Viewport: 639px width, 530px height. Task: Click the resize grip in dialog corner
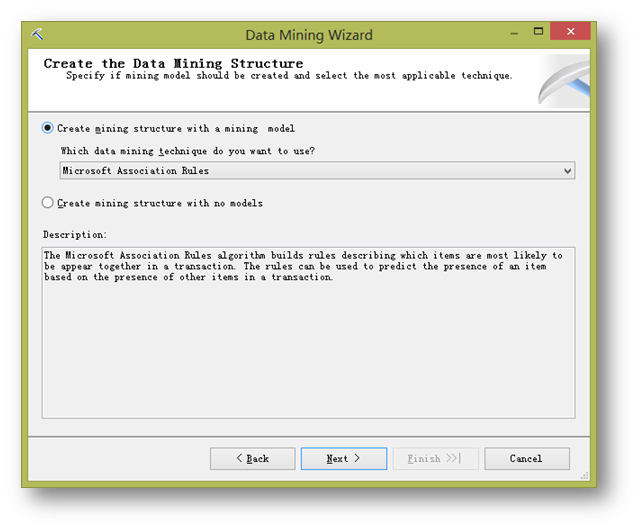(x=585, y=476)
